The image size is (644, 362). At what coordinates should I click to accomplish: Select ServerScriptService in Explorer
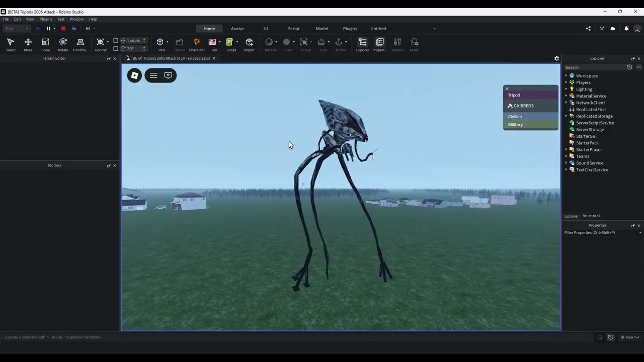coord(595,123)
